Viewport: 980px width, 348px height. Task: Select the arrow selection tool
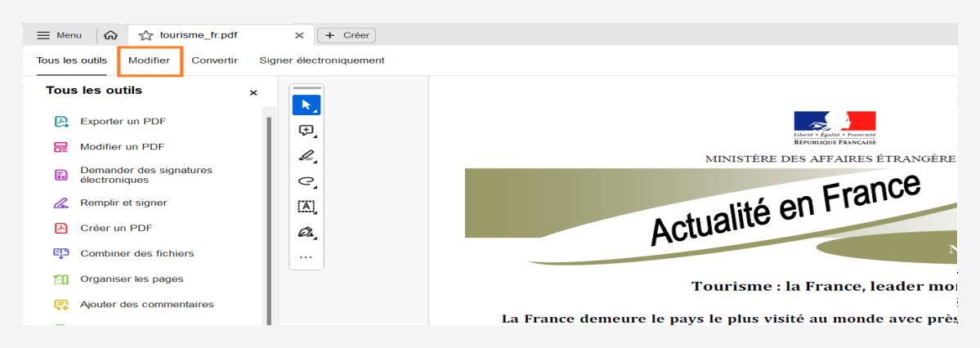307,105
